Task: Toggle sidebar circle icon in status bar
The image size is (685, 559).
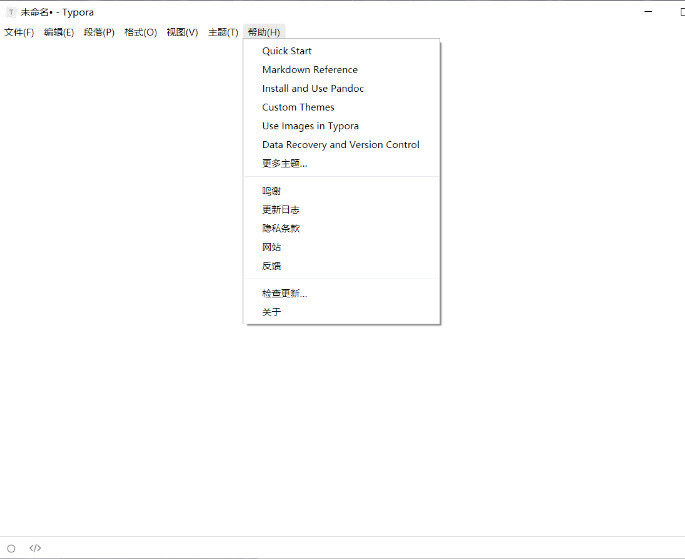Action: click(11, 549)
